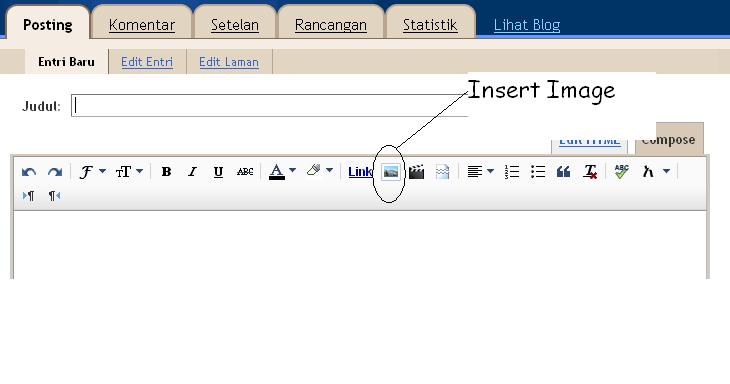Set left-to-right text direction
This screenshot has height=384, width=730.
(x=28, y=196)
